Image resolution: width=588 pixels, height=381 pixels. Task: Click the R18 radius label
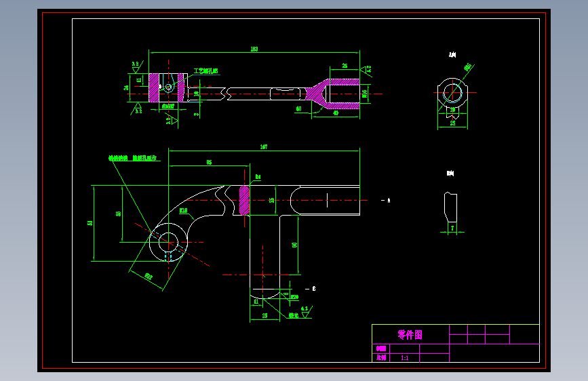pyautogui.click(x=183, y=210)
